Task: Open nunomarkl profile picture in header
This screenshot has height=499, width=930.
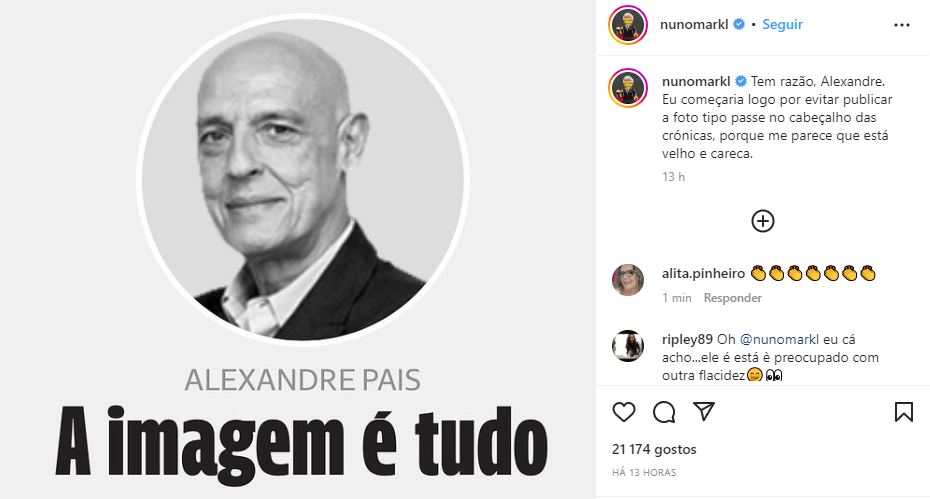Action: pyautogui.click(x=628, y=24)
